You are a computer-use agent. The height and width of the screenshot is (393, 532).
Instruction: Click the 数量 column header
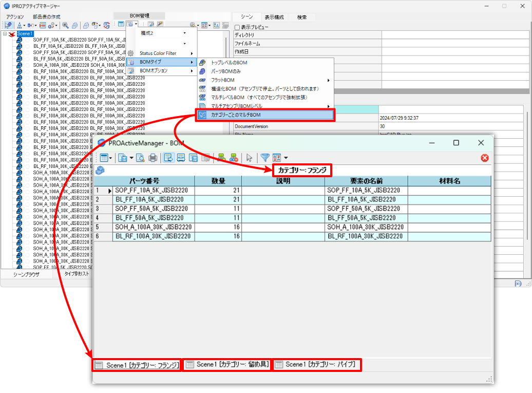tap(218, 181)
